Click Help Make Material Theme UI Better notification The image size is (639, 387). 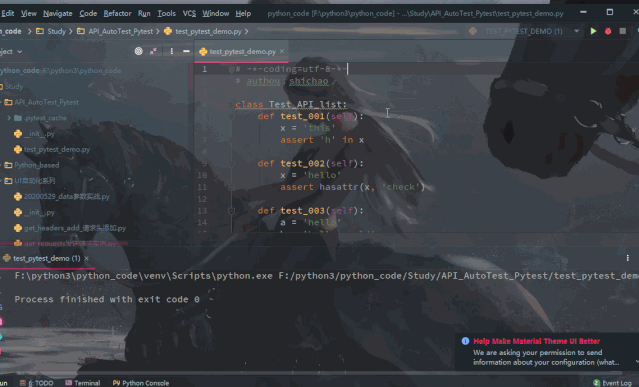pos(536,341)
